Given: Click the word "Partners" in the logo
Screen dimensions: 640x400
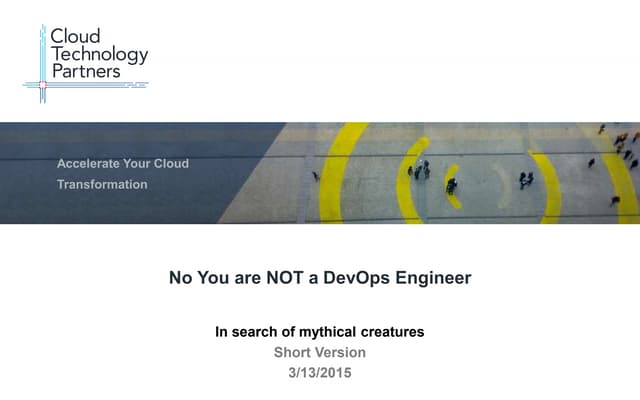Looking at the screenshot, I should 85,71.
